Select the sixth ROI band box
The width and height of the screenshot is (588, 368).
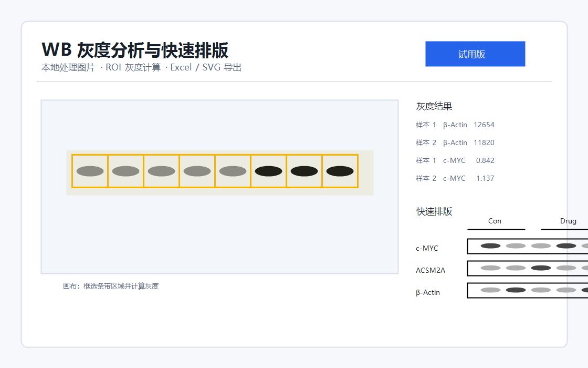point(268,171)
